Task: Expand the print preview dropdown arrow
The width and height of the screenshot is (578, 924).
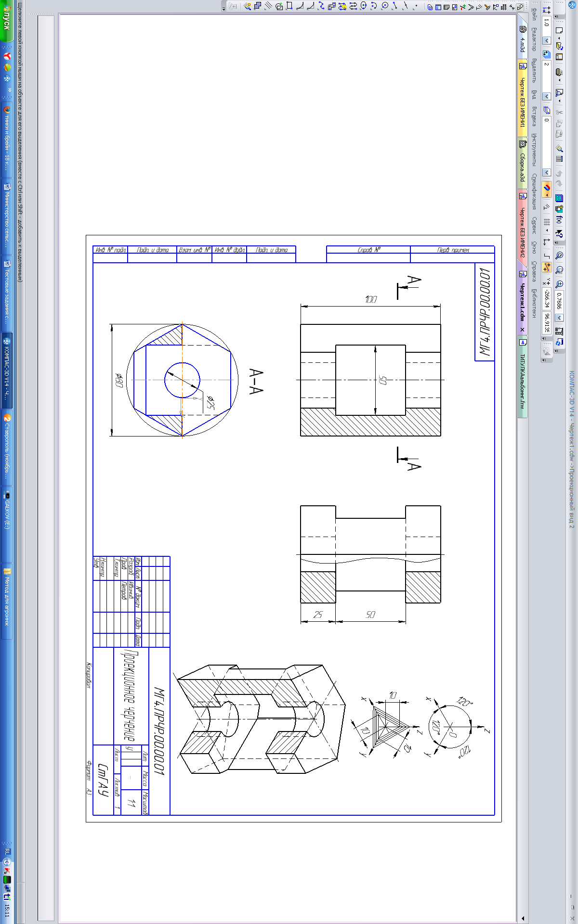Action: tap(559, 101)
